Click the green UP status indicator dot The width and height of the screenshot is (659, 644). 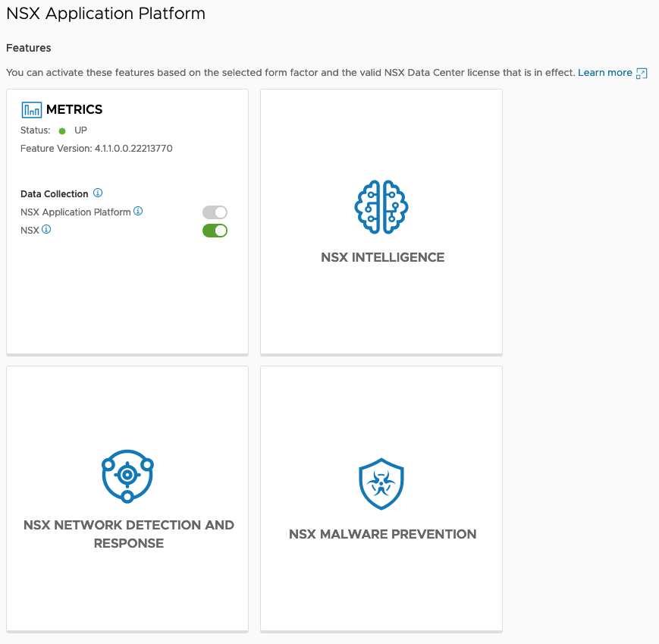coord(62,131)
